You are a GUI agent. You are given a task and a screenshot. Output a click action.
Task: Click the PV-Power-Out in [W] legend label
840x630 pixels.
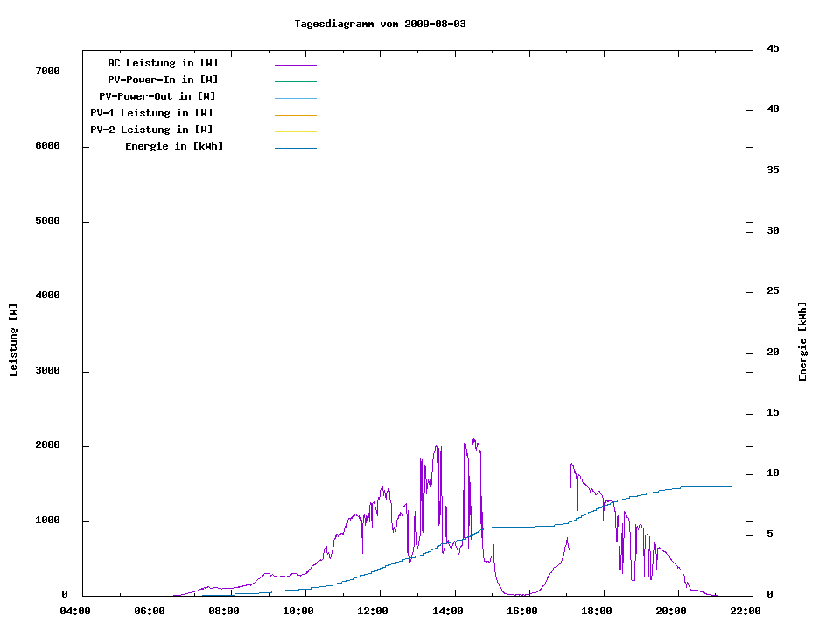click(x=157, y=96)
